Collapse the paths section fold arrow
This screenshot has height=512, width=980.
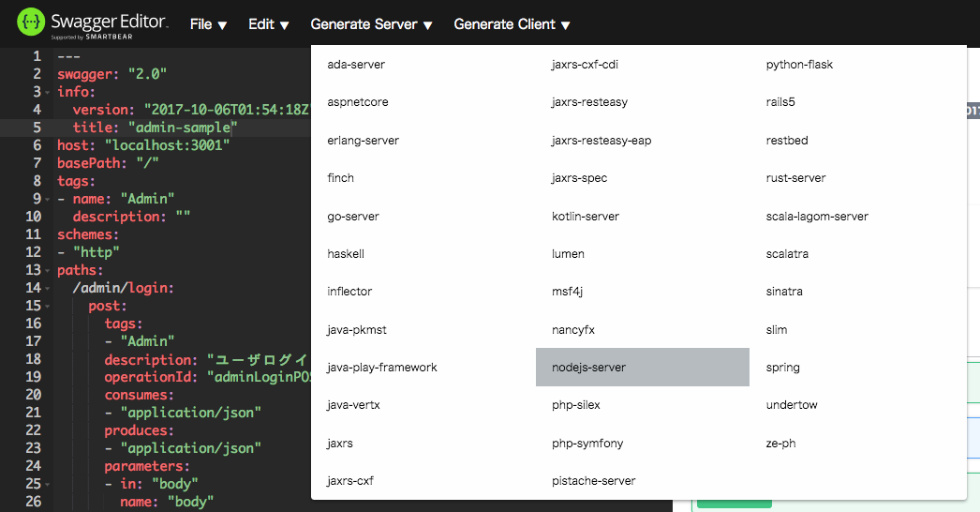click(48, 271)
